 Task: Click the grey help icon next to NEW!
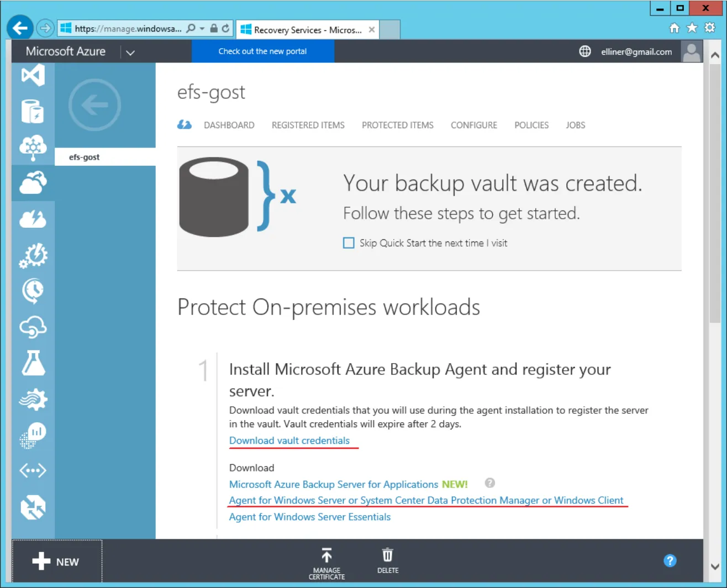pyautogui.click(x=489, y=483)
